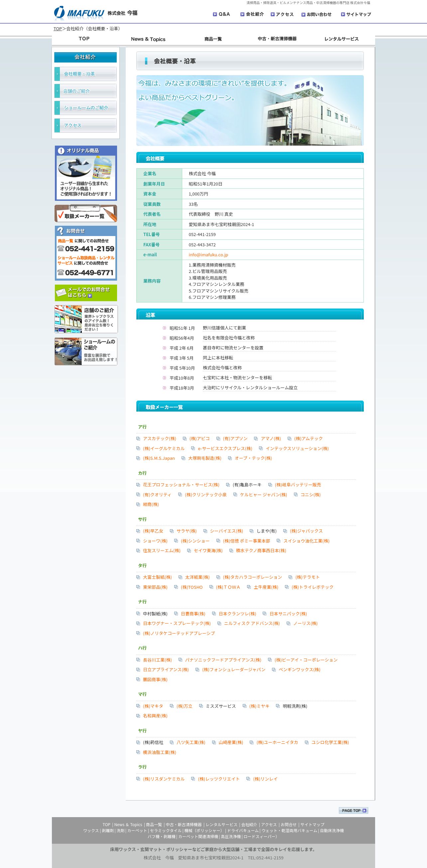Open the シーバイエス(株) link
427x868 pixels.
click(x=226, y=531)
